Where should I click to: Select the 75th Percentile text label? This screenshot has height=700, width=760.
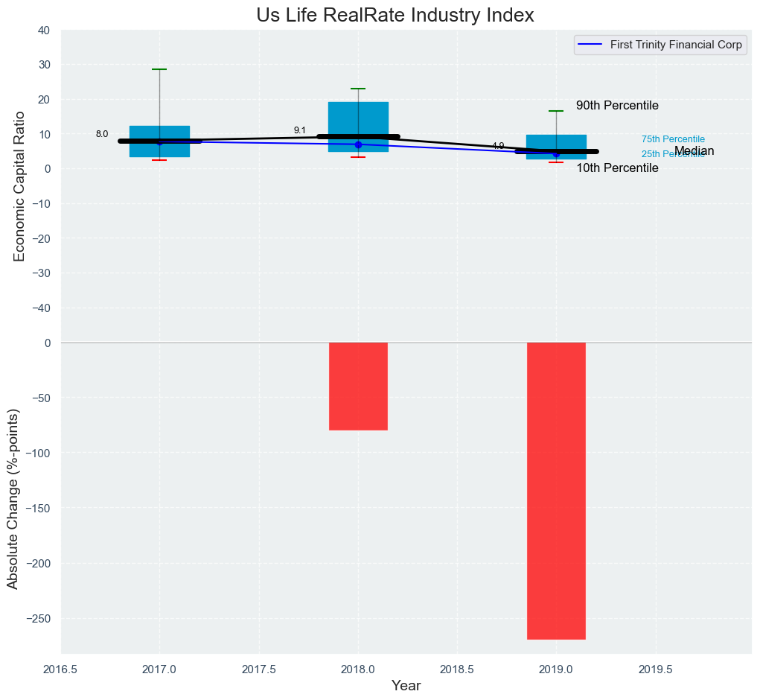pos(673,139)
